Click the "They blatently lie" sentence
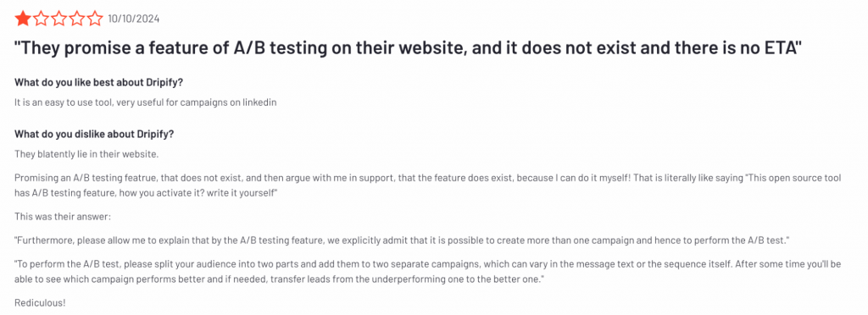868x315 pixels. coord(86,154)
